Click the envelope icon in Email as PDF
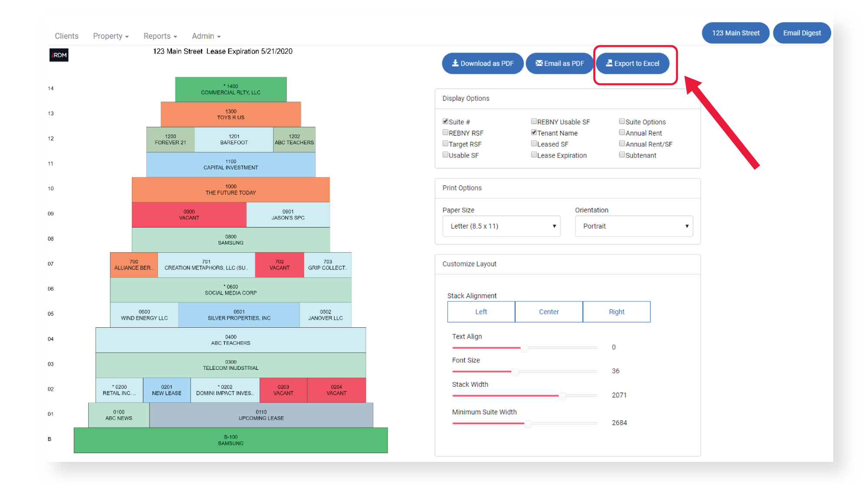 [539, 63]
